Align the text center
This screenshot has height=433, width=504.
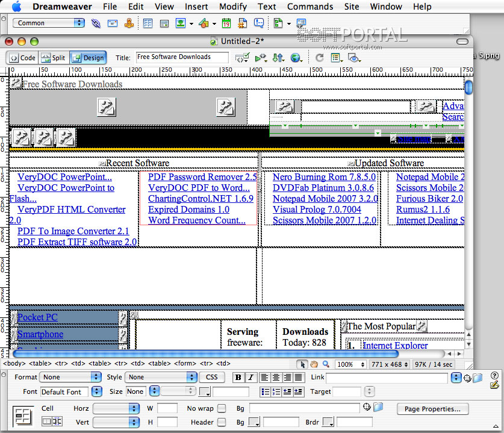coord(276,378)
